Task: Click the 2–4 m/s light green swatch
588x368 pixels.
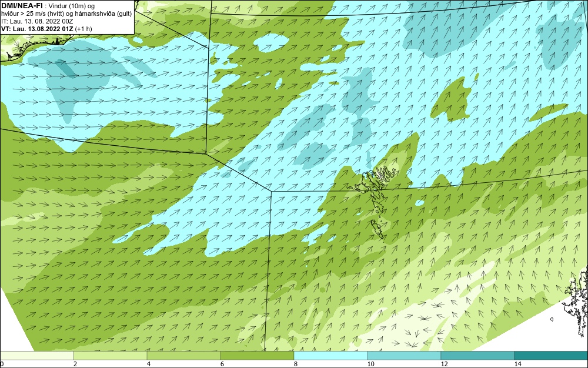Action: point(111,356)
